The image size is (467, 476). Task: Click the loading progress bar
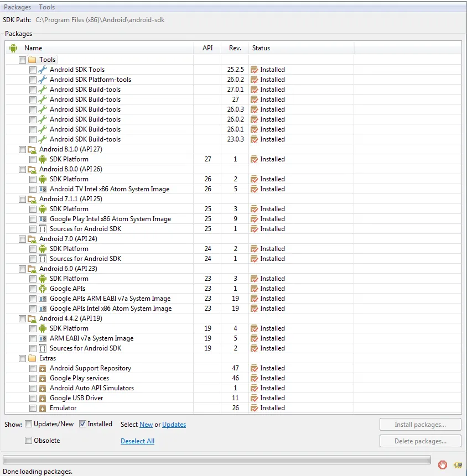click(217, 459)
